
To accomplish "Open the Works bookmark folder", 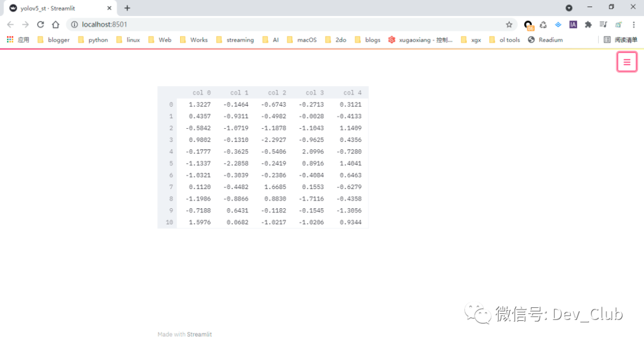I will (x=194, y=40).
